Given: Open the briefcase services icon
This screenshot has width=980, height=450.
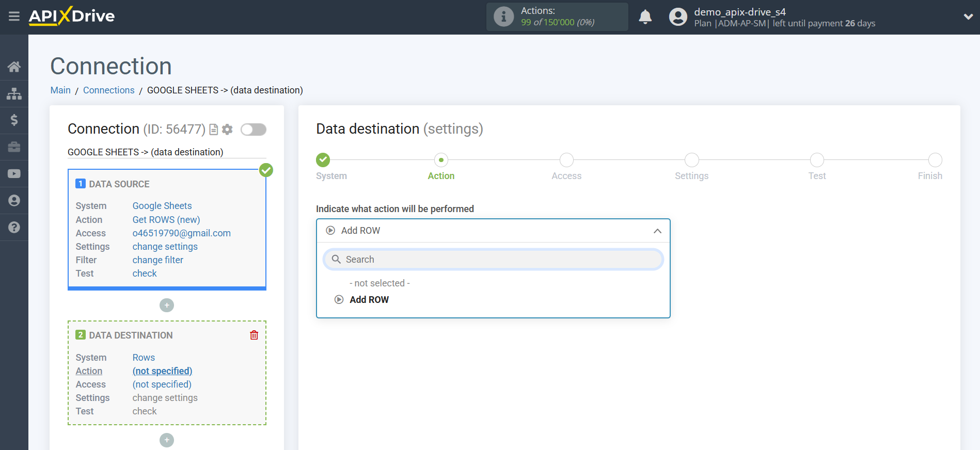Looking at the screenshot, I should pyautogui.click(x=14, y=147).
